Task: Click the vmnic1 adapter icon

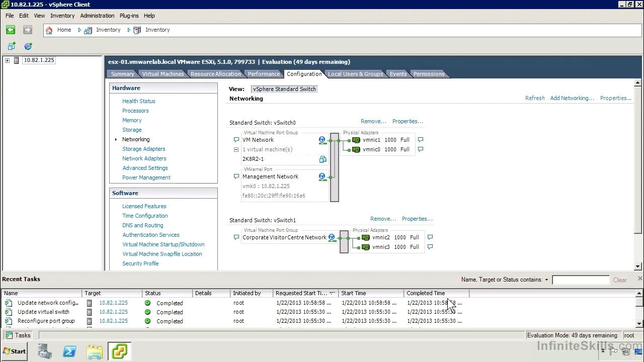Action: tap(356, 140)
